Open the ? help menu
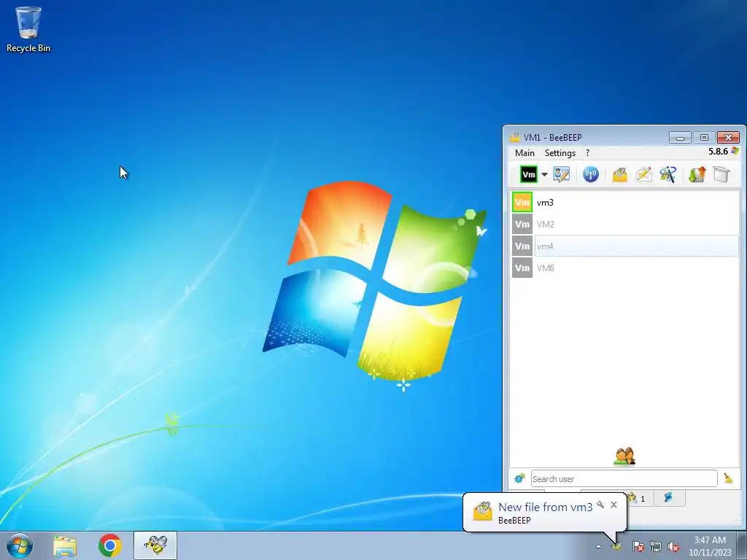The image size is (747, 560). pyautogui.click(x=587, y=153)
